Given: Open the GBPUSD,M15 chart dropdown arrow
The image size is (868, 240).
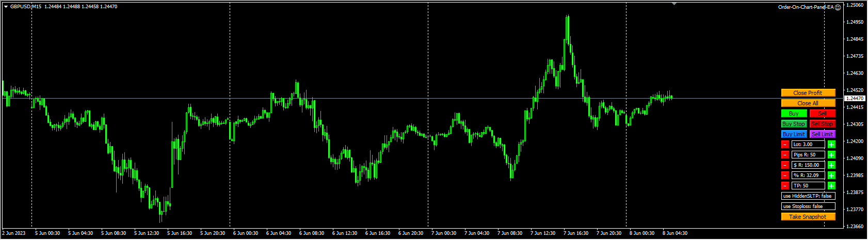Looking at the screenshot, I should 6,7.
